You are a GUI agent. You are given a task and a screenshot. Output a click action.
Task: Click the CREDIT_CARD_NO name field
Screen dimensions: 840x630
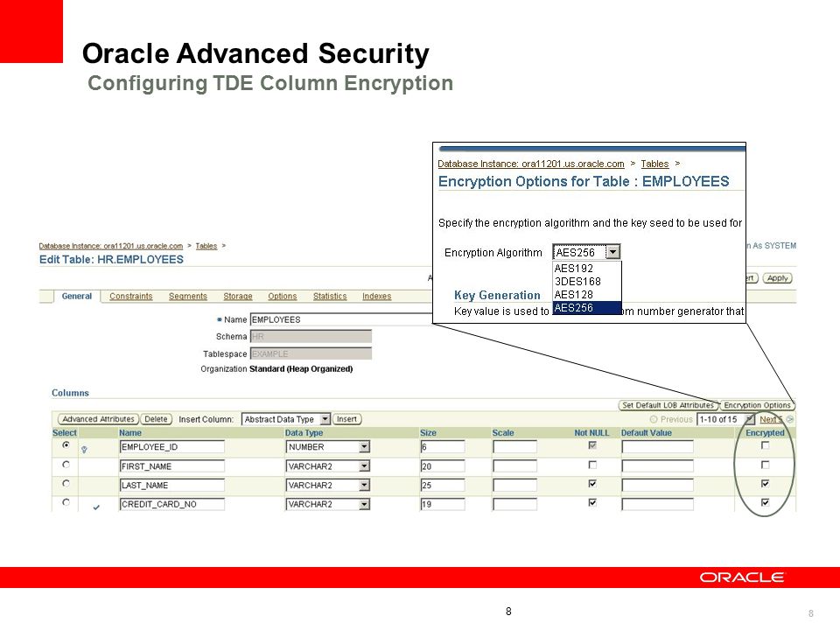(x=172, y=504)
